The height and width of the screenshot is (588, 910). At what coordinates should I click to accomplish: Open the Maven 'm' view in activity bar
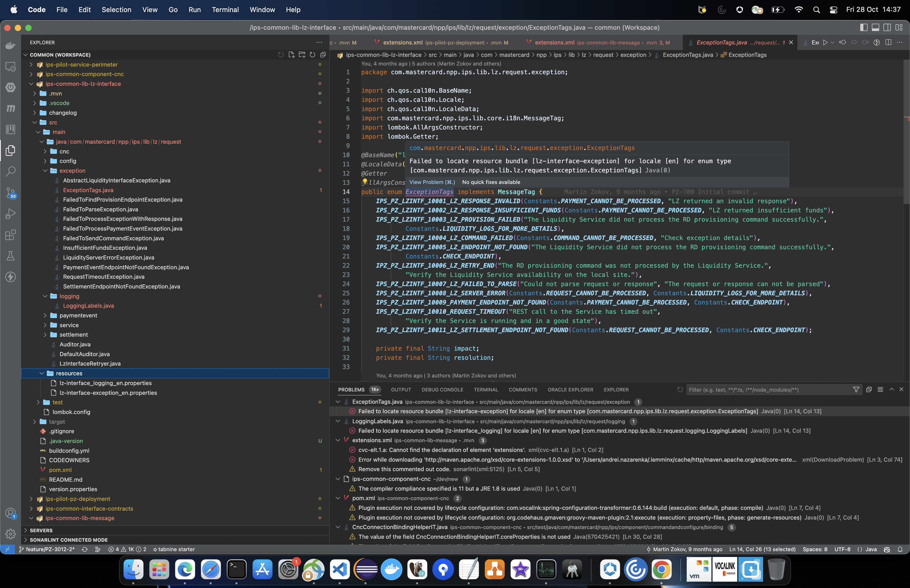pyautogui.click(x=10, y=108)
